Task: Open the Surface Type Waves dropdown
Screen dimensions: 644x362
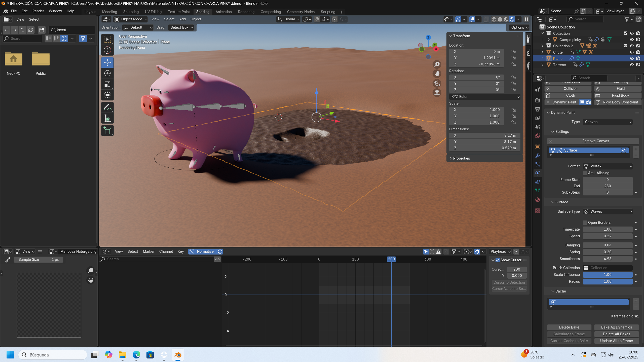Action: 608,211
